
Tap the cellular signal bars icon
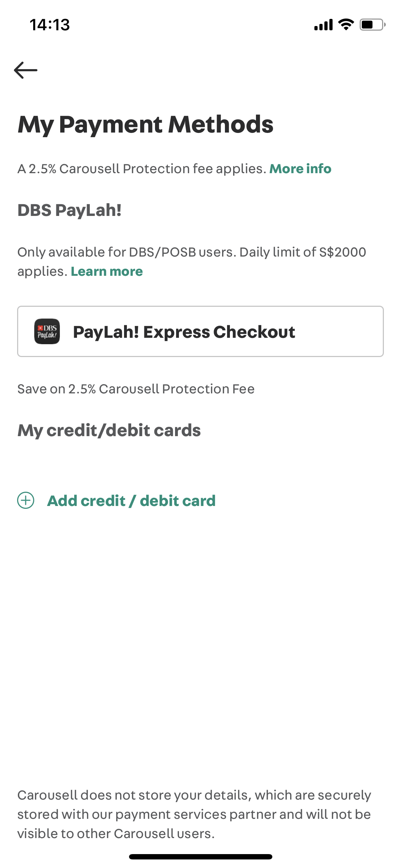pos(323,25)
